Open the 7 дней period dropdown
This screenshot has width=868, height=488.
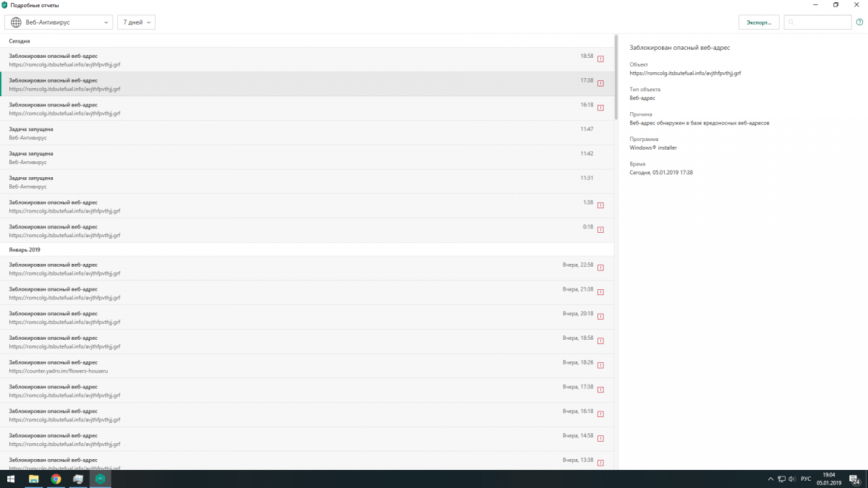point(136,22)
